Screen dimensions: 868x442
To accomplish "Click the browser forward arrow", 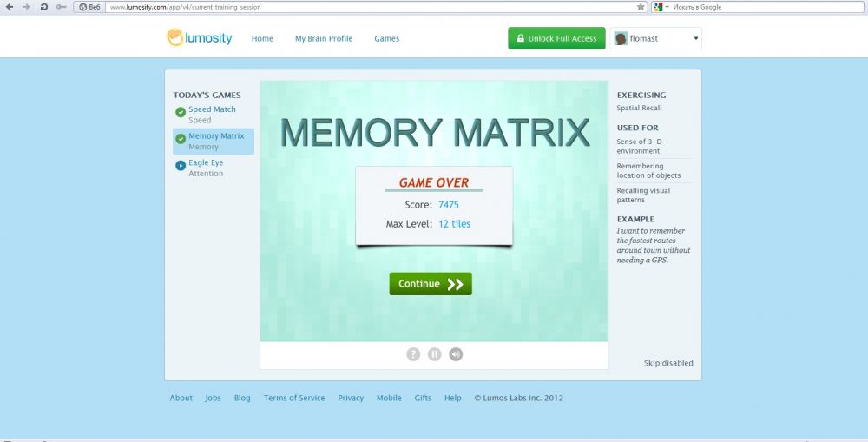I will pos(26,7).
